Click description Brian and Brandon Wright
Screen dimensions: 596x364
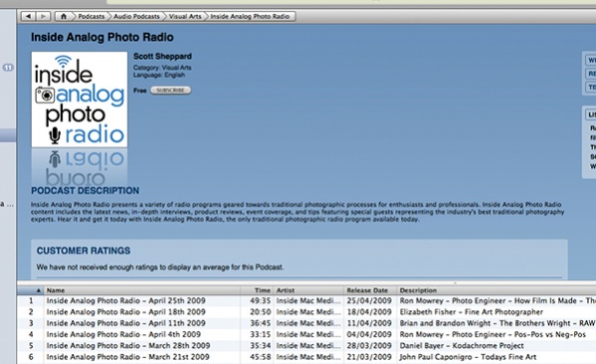497,323
